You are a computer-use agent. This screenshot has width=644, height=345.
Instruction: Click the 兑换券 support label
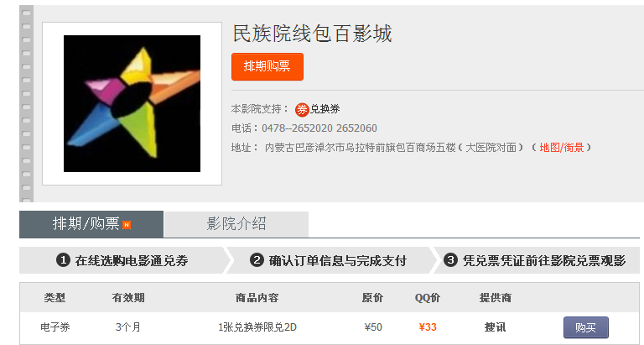(x=325, y=109)
